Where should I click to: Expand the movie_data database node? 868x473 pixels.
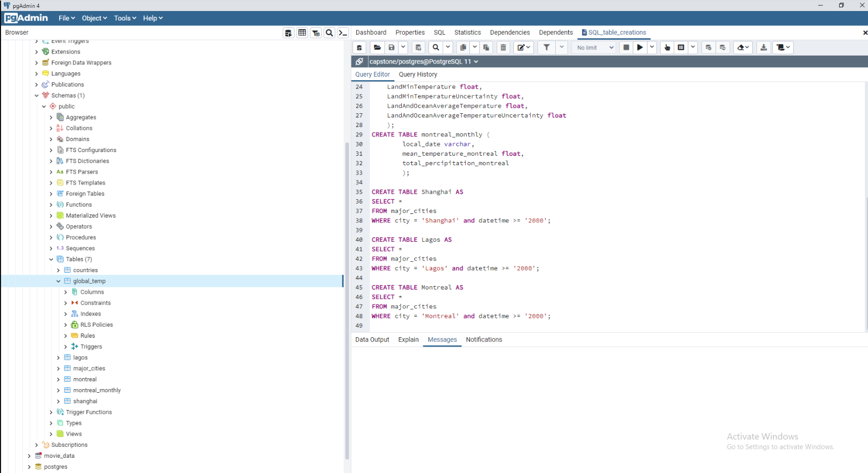click(x=29, y=456)
